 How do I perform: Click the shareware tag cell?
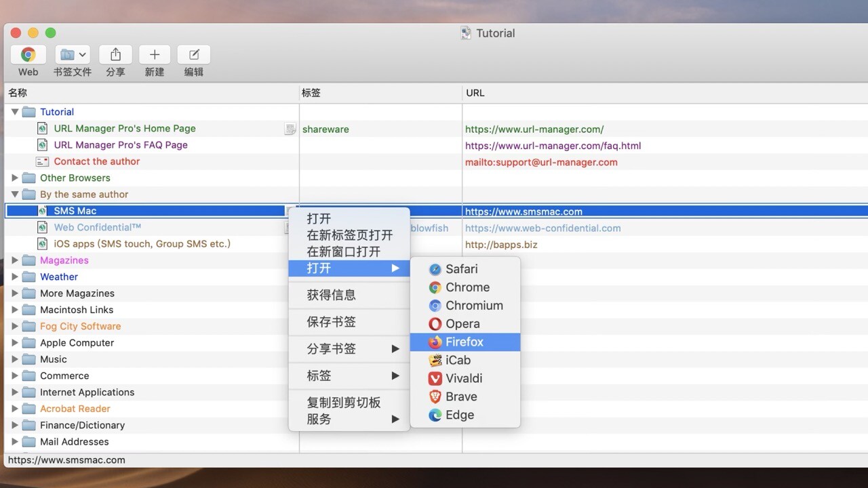point(325,129)
